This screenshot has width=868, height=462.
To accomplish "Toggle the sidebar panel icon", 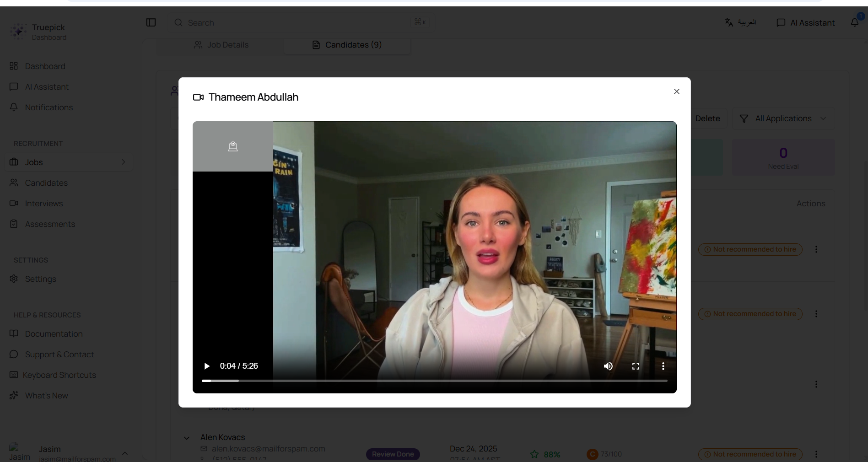I will coord(151,22).
